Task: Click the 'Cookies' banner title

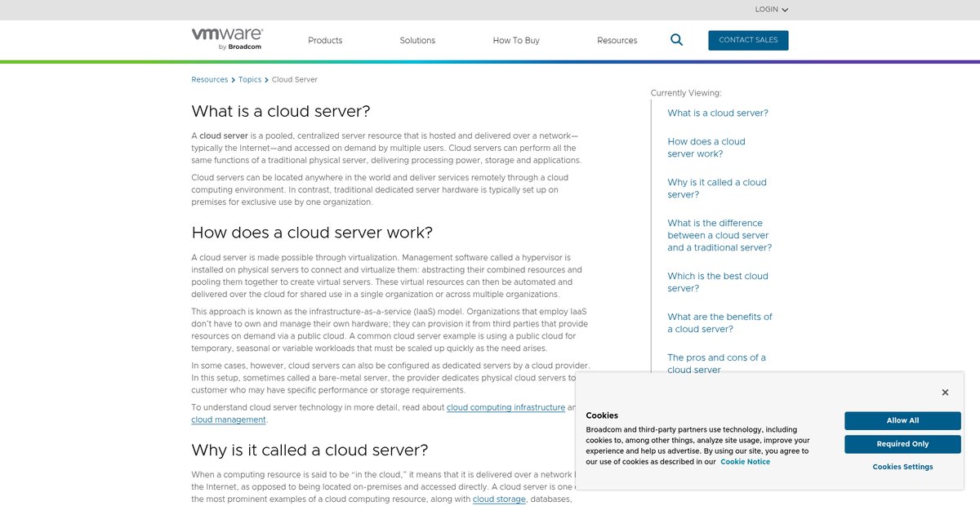Action: pyautogui.click(x=602, y=415)
